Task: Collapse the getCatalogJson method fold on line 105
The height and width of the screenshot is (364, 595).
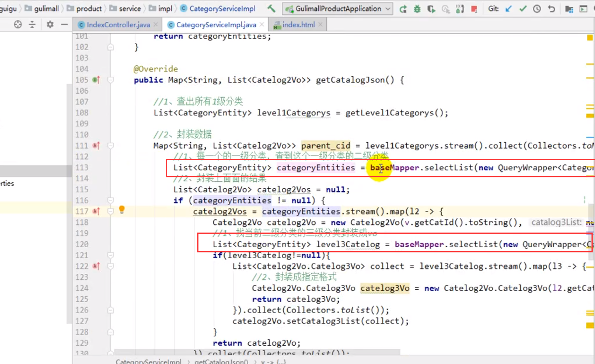Action: (111, 80)
